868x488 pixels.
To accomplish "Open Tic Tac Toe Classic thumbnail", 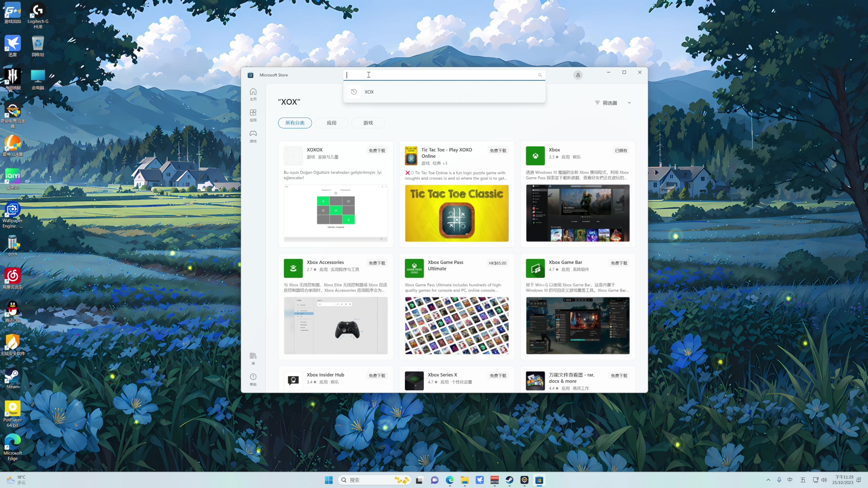I will pos(456,213).
